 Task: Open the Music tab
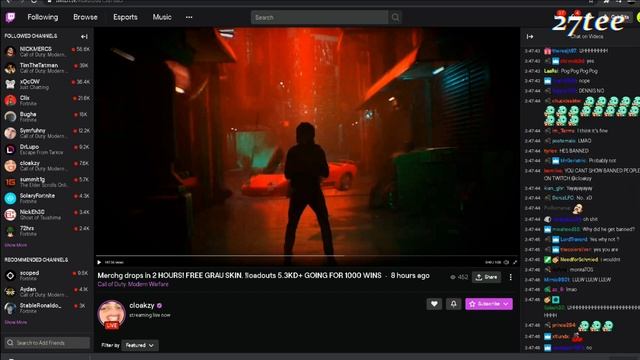coord(162,17)
